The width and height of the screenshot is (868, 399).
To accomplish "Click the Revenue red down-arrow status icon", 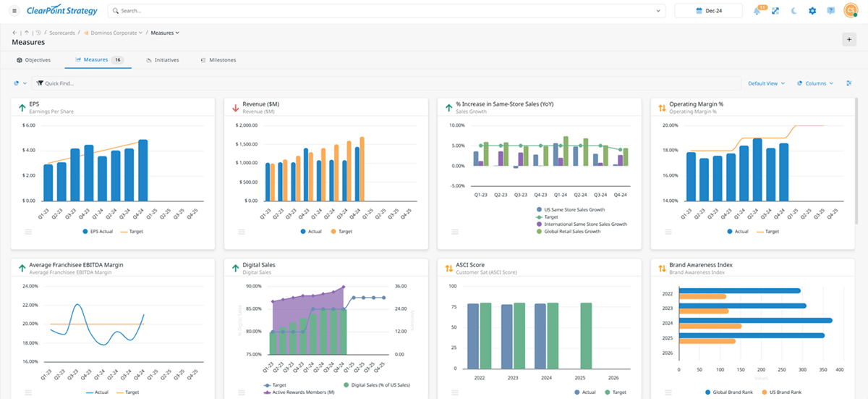I will click(235, 107).
